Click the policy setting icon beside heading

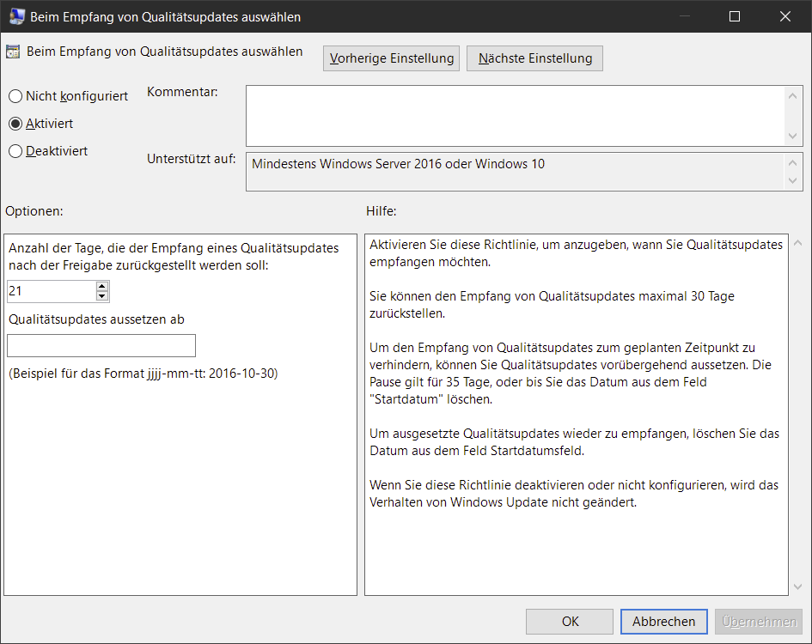coord(13,52)
